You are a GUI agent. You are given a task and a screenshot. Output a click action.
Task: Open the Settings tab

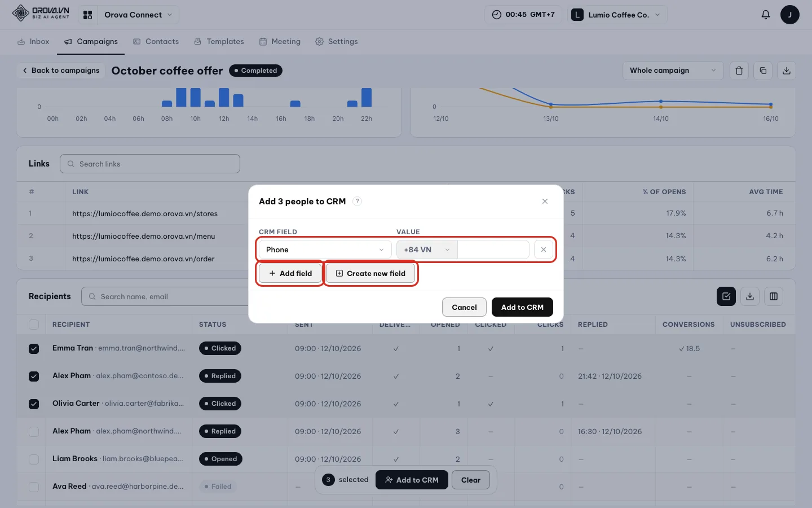tap(336, 41)
